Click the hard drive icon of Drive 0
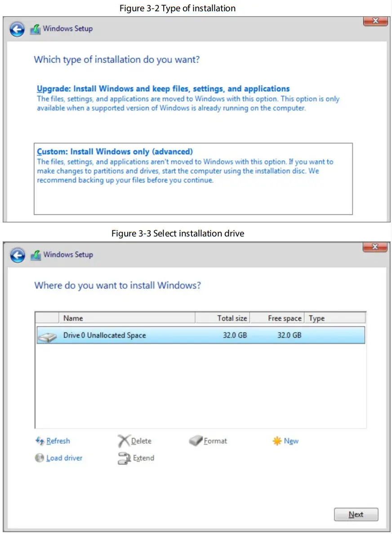The image size is (392, 534). [47, 337]
